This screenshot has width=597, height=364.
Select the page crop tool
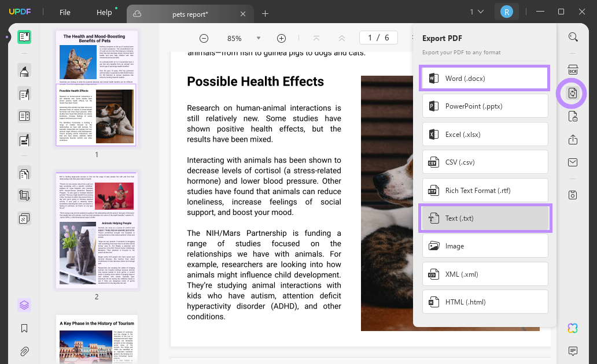click(24, 195)
